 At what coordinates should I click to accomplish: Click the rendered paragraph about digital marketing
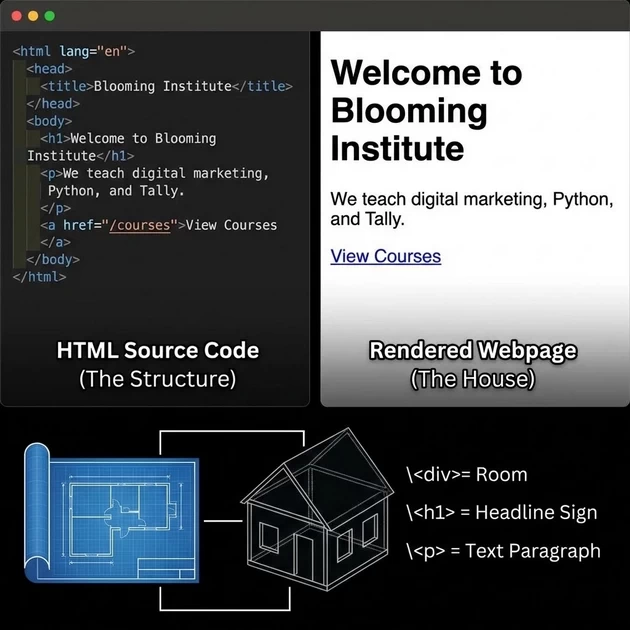tap(472, 209)
